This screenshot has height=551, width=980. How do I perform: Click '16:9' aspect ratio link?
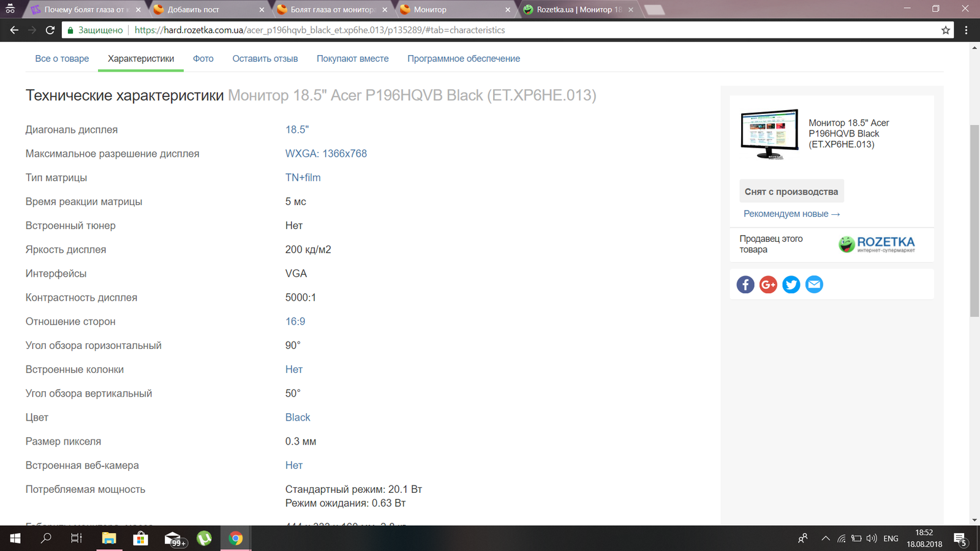pos(295,321)
